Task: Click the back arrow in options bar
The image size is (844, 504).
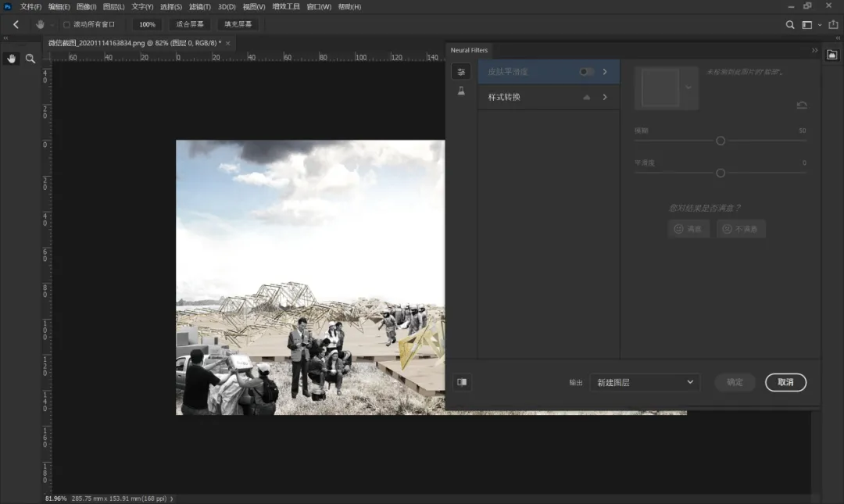Action: (x=16, y=24)
